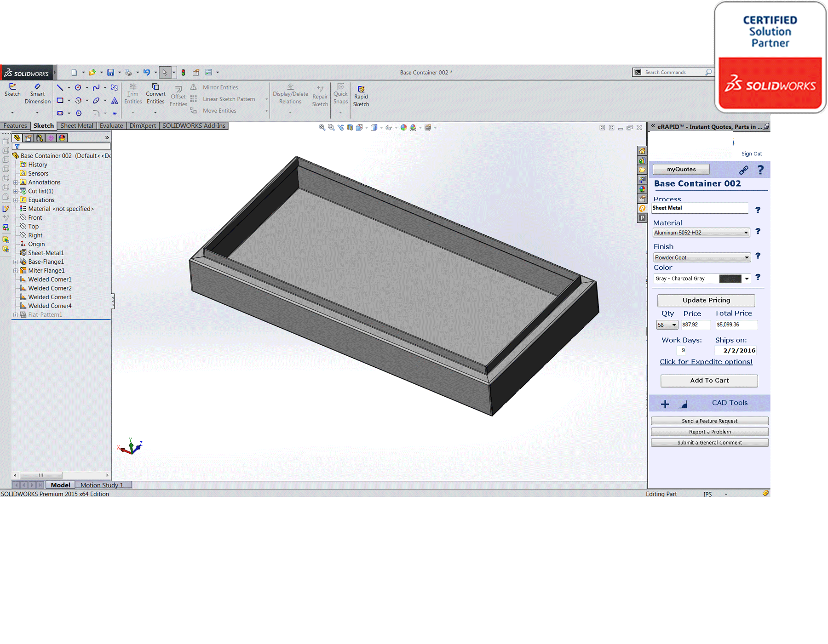Open the Finish dropdown Powder Coat
The height and width of the screenshot is (644, 828).
(702, 257)
